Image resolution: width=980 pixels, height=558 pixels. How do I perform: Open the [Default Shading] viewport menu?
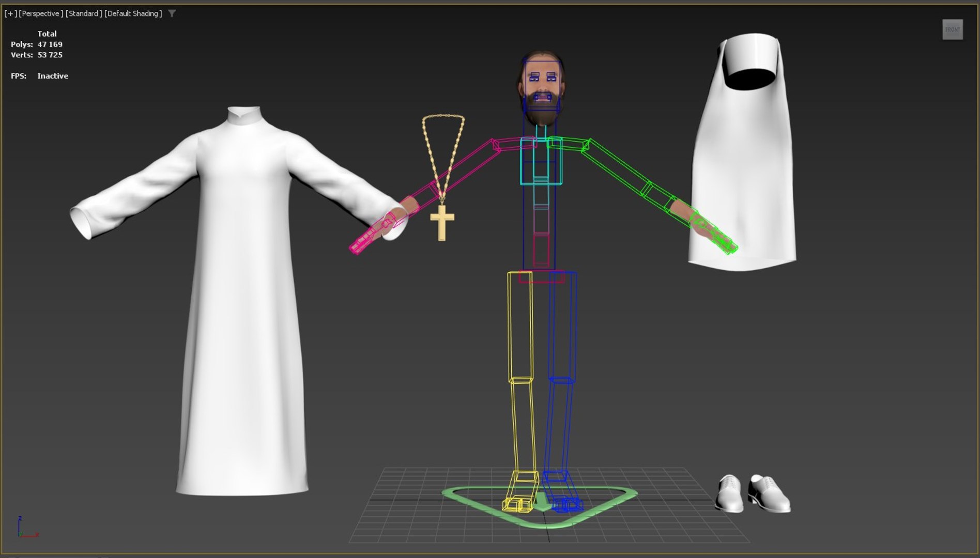(133, 13)
